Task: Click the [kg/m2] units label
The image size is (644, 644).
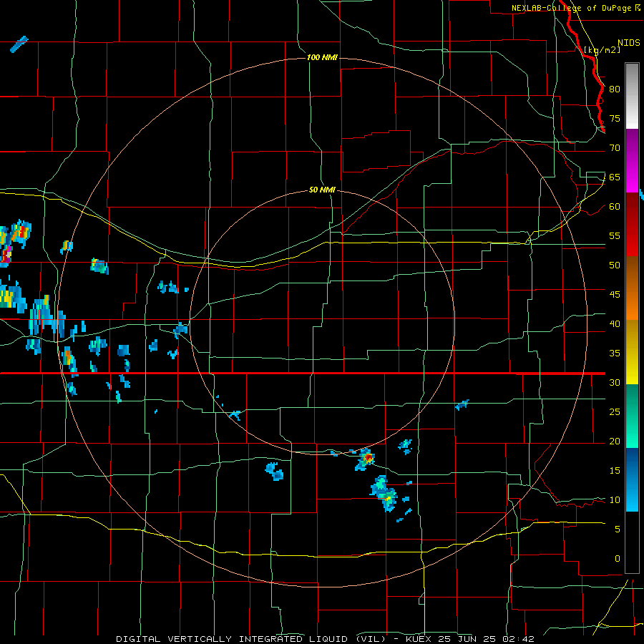Action: (602, 50)
